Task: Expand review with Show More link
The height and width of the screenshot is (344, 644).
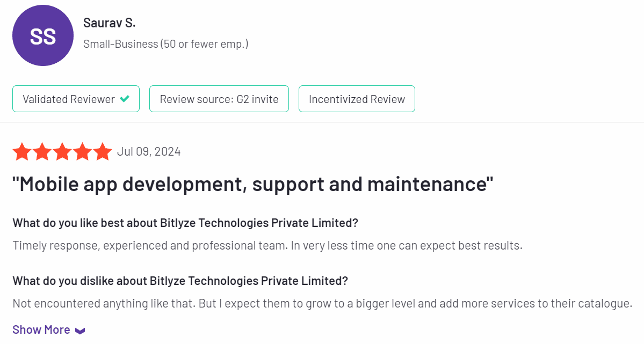Action: click(x=41, y=330)
